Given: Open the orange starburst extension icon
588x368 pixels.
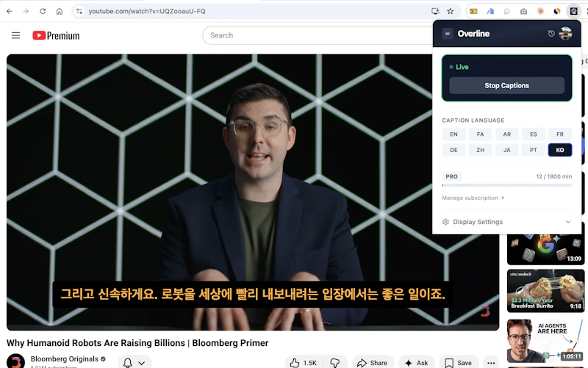Looking at the screenshot, I should [x=540, y=11].
